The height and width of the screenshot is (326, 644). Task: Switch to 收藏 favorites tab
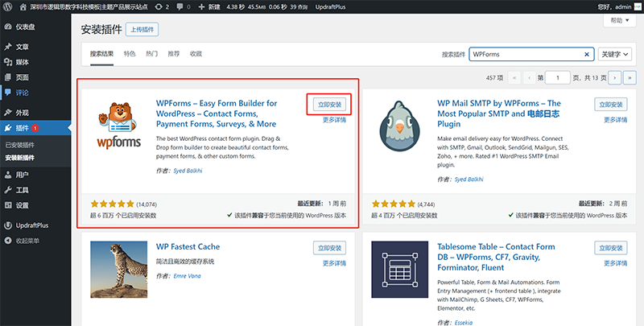pyautogui.click(x=196, y=54)
